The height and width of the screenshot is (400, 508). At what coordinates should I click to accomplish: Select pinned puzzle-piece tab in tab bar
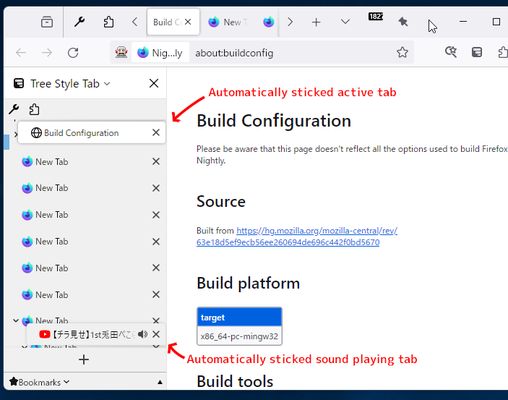[109, 22]
